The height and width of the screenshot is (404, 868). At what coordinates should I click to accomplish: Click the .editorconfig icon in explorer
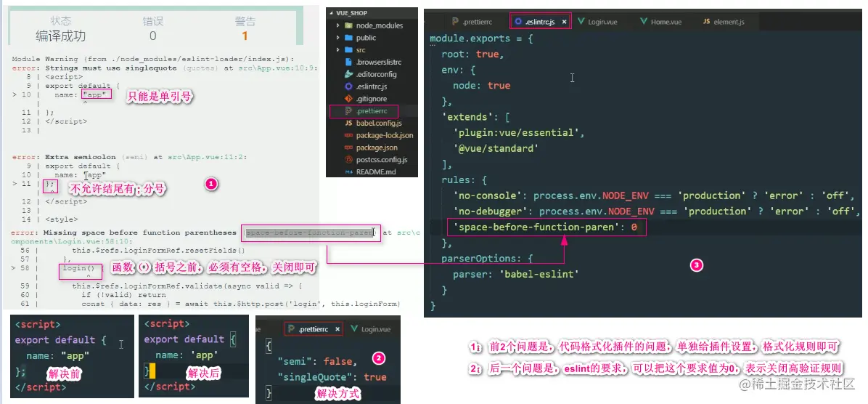coord(348,74)
